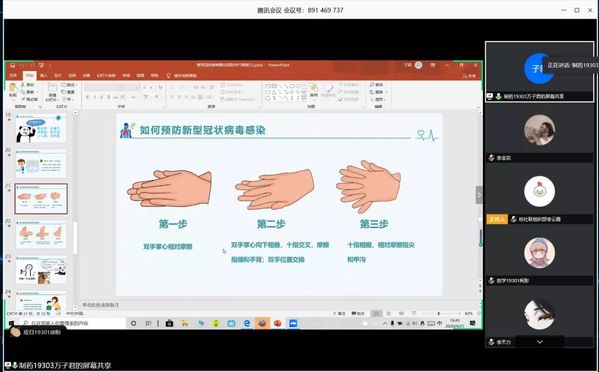Viewport: 599px width, 372px height.
Task: Open the Microsoft Store bag icon in taskbar
Action: [x=169, y=323]
